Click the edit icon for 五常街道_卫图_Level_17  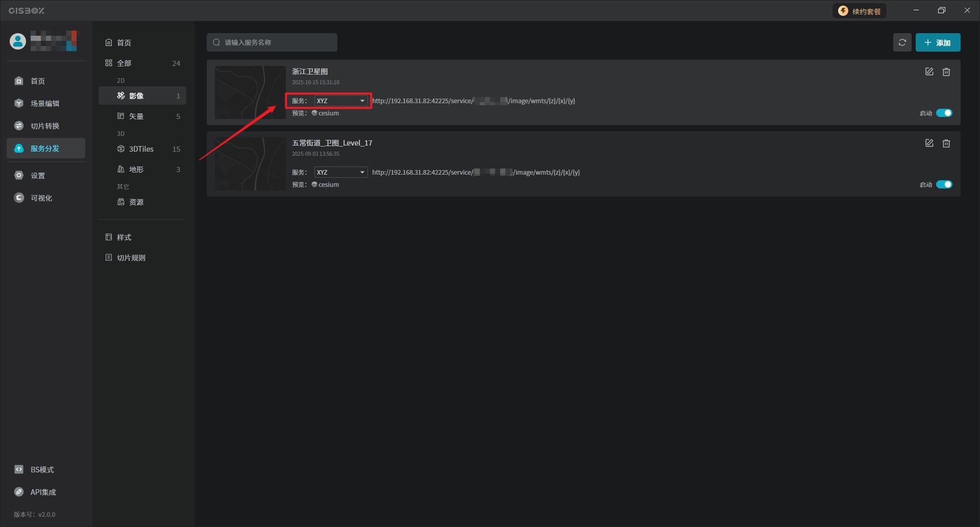929,143
